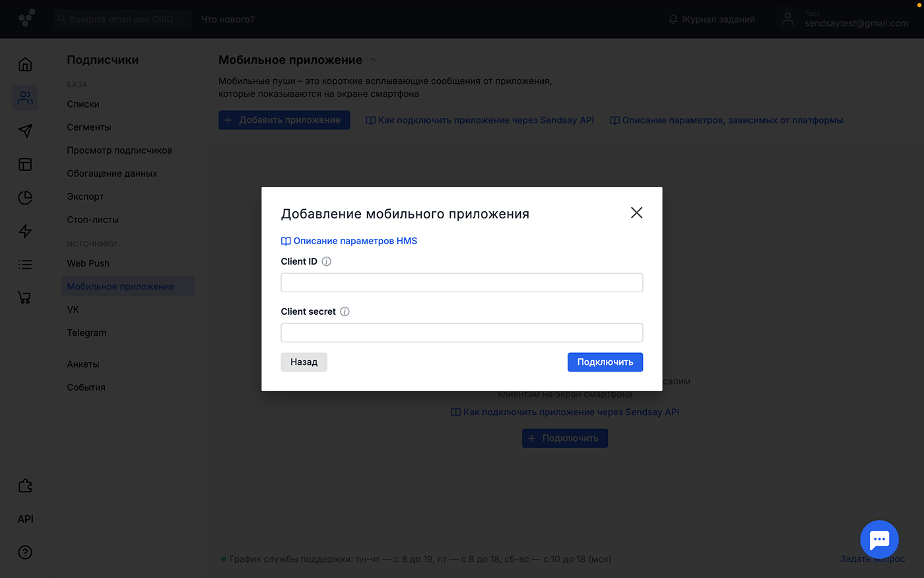The image size is (924, 578).
Task: Open the help question mark icon
Action: tap(25, 552)
